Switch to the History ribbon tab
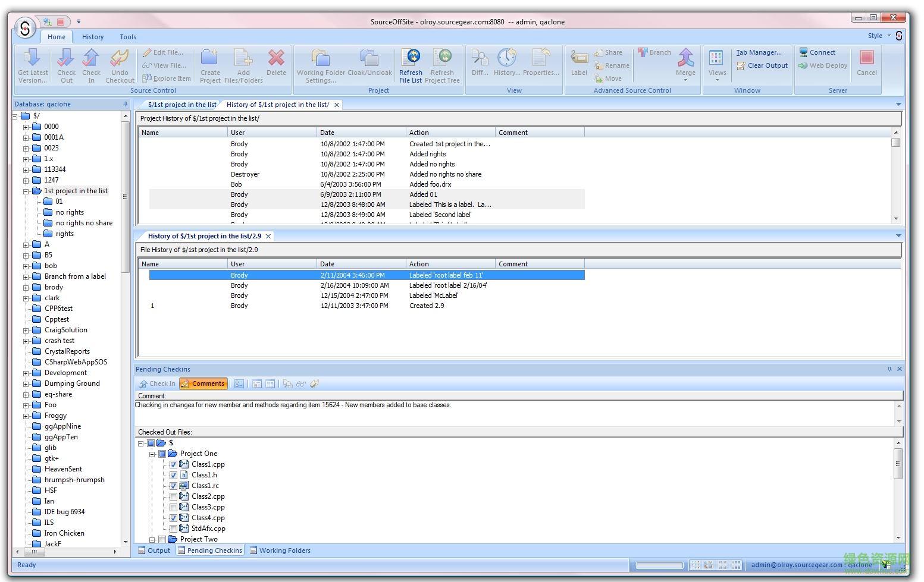This screenshot has height=582, width=924. pyautogui.click(x=93, y=37)
